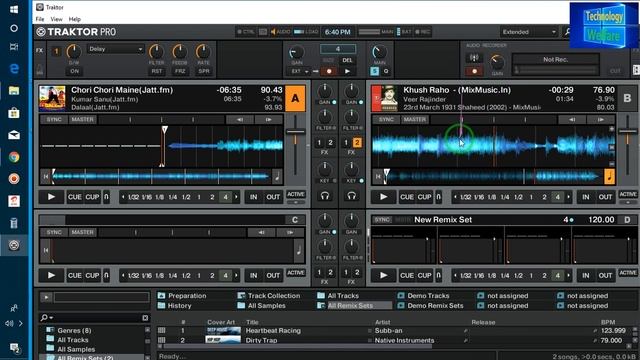The height and width of the screenshot is (360, 640).
Task: Click Deck A flux mode icon next to CUP
Action: click(x=106, y=197)
